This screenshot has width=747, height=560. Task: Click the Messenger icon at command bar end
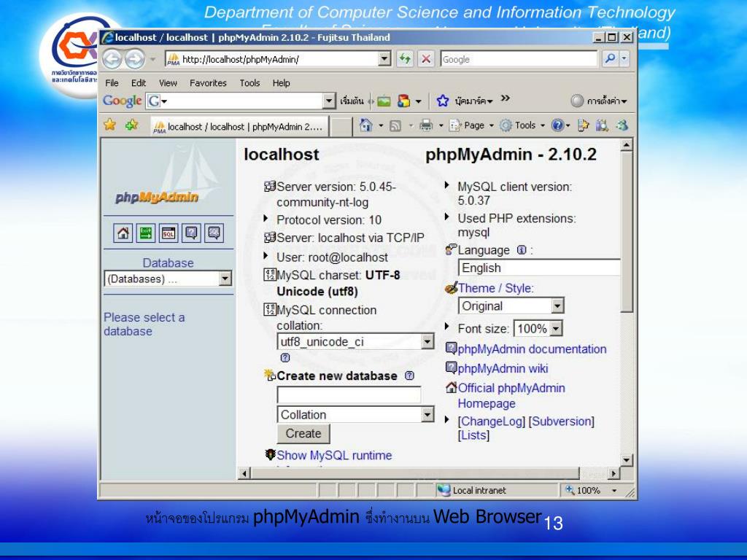point(622,125)
